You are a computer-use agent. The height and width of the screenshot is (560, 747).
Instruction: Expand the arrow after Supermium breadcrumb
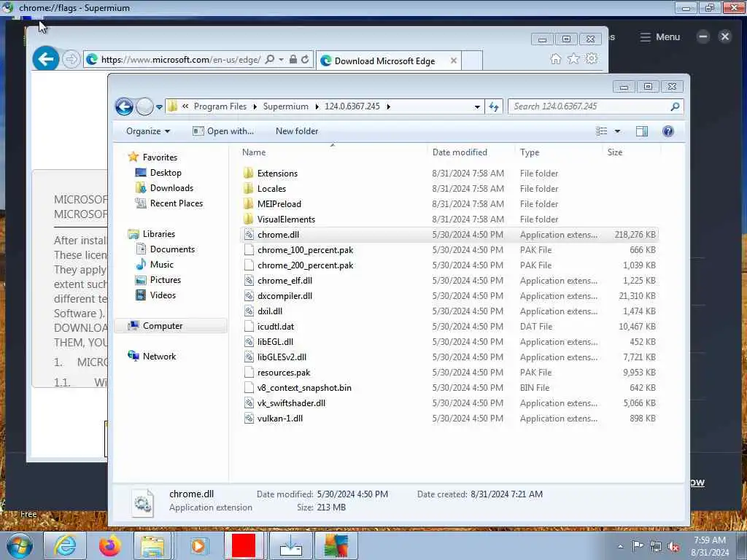click(x=317, y=106)
